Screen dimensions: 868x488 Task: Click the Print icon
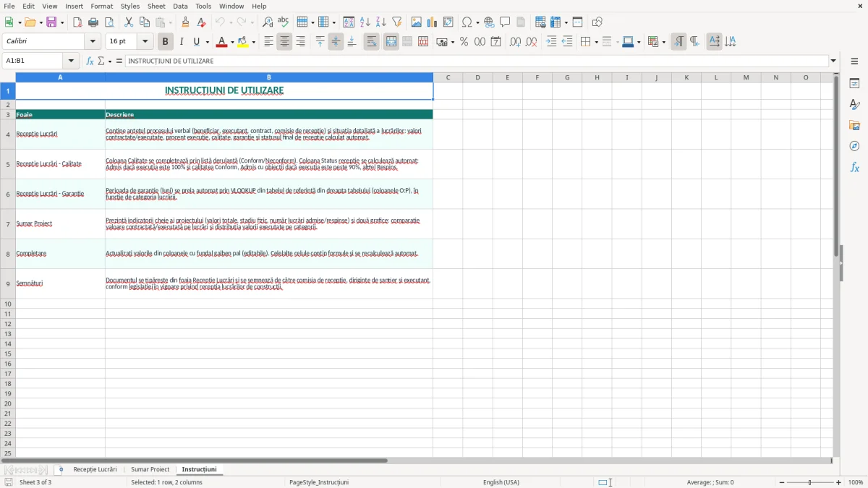click(93, 22)
